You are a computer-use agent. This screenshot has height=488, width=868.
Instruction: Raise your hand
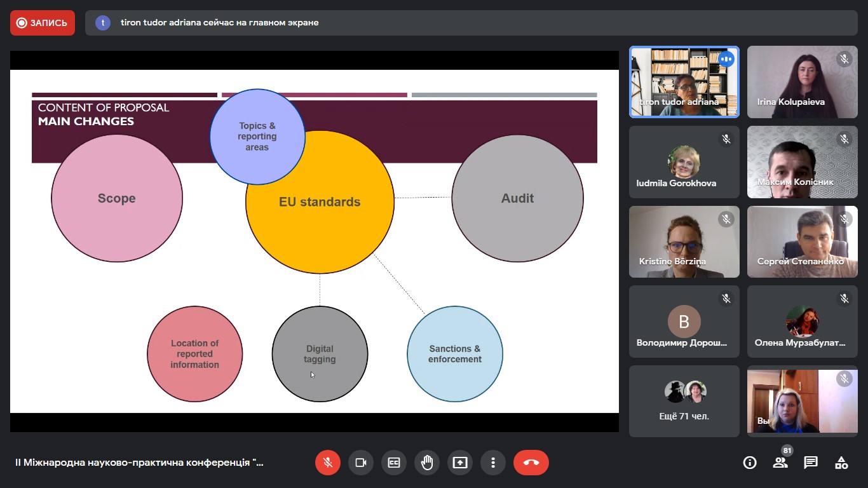click(x=427, y=463)
